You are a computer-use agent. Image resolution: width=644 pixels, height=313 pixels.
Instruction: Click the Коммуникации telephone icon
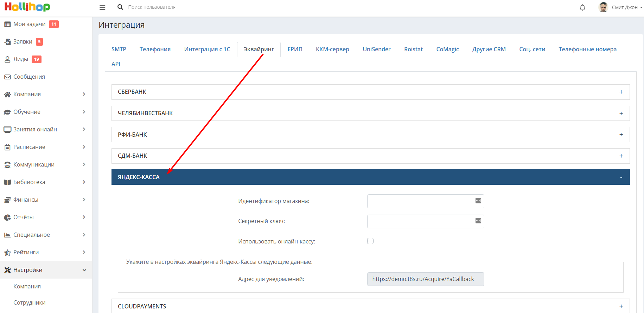pos(7,165)
